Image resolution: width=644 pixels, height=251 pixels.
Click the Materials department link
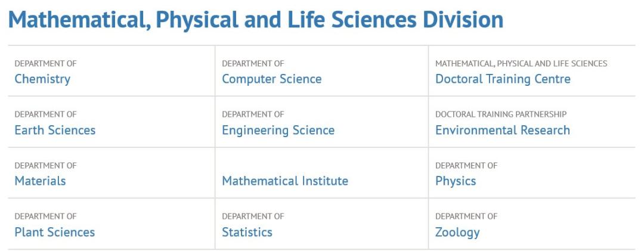(x=40, y=181)
